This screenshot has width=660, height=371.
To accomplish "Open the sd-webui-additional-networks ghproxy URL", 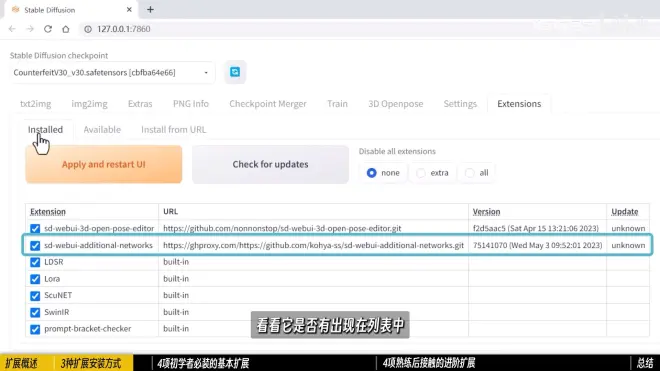I will 313,245.
